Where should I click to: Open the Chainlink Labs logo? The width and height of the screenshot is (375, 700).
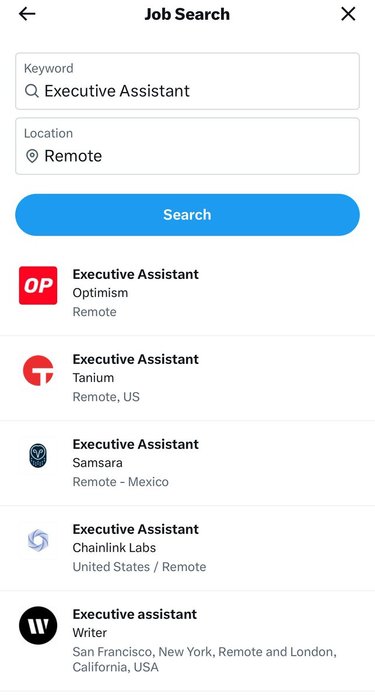38,540
